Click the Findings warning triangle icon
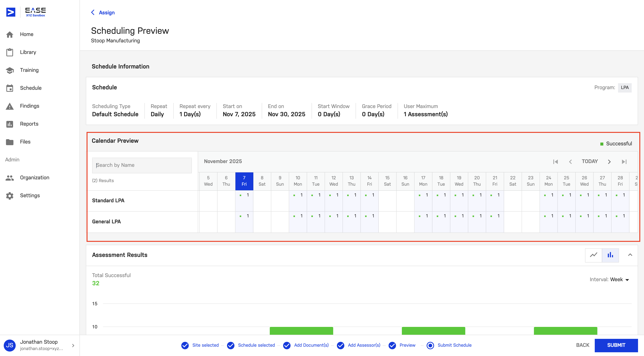 tap(10, 106)
